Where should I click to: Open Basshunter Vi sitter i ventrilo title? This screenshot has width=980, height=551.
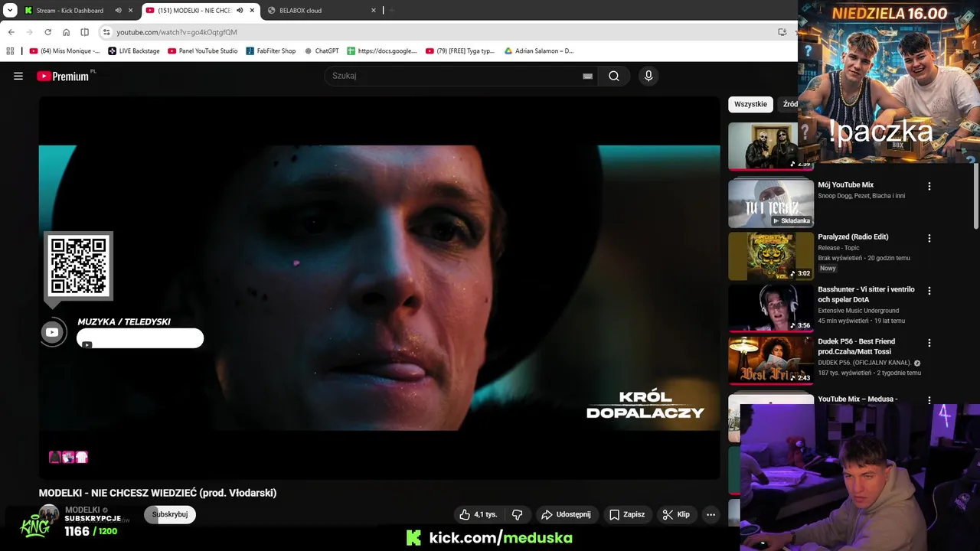[x=866, y=294]
